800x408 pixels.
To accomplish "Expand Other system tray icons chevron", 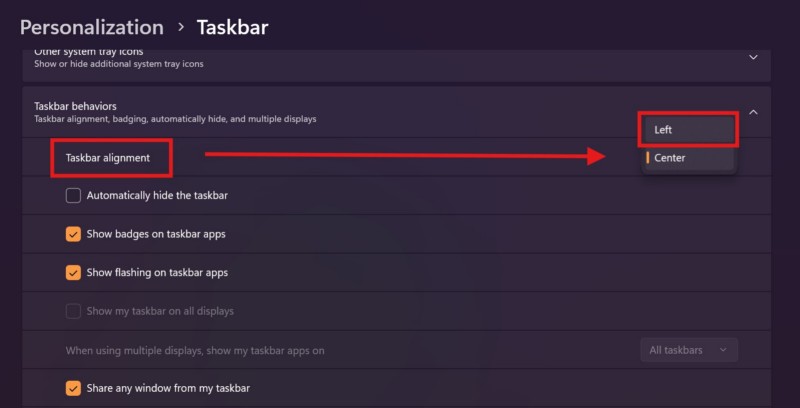I will 753,58.
